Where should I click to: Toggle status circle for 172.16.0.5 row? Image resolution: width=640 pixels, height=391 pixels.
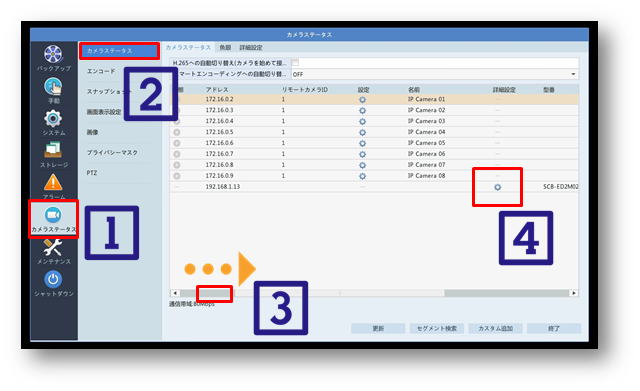tap(177, 132)
